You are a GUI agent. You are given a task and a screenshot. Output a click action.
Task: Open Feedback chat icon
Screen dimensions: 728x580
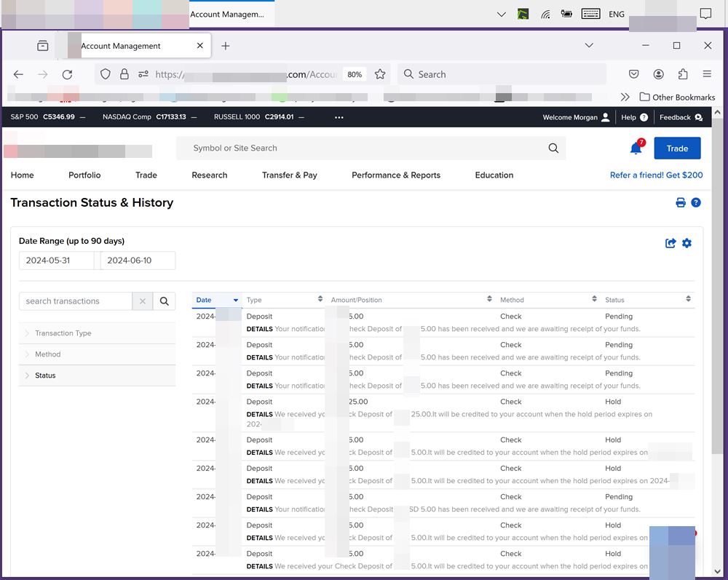(699, 117)
